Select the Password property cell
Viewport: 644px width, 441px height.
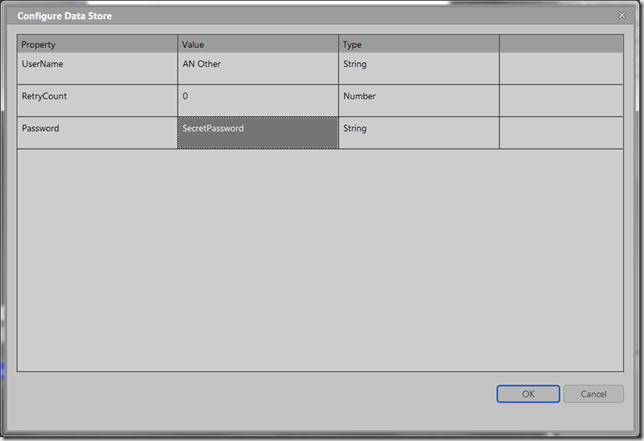click(x=97, y=133)
